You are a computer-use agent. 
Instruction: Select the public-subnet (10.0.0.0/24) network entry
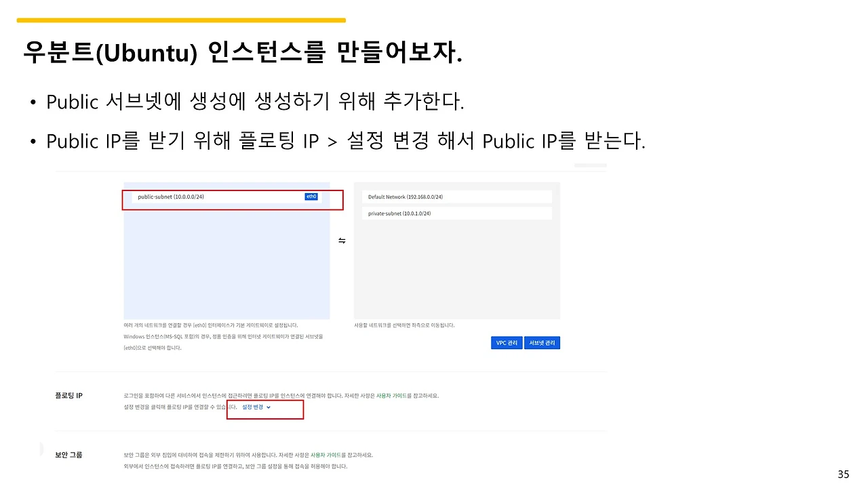[203, 197]
